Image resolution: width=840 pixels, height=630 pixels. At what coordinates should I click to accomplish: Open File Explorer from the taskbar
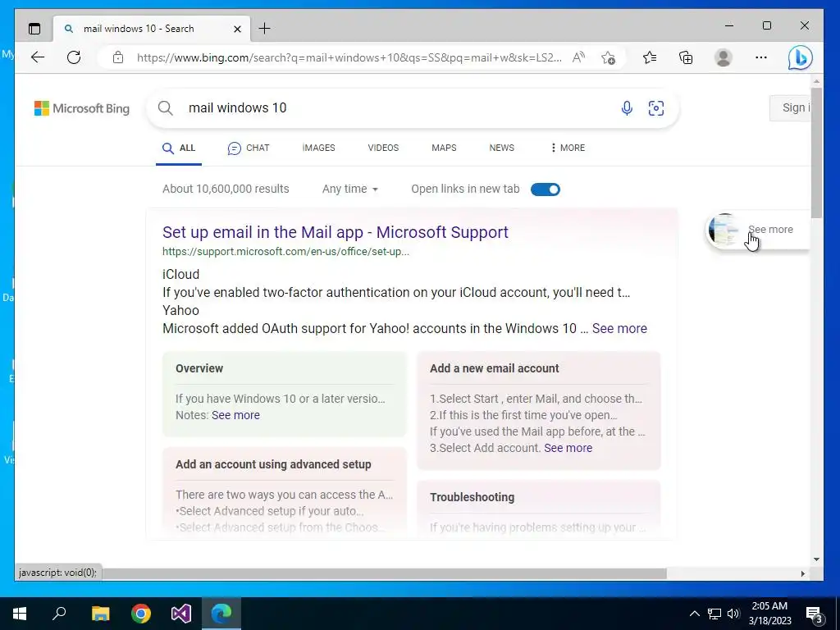[100, 614]
